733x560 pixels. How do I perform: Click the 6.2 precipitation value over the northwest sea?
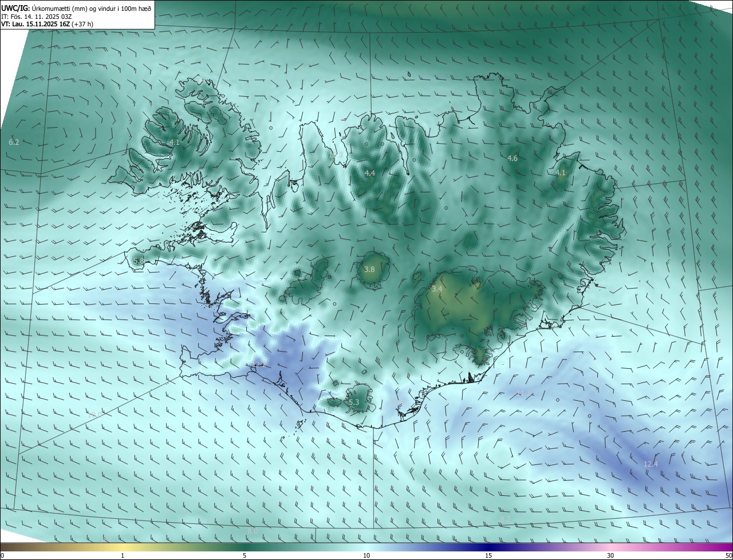click(x=14, y=142)
